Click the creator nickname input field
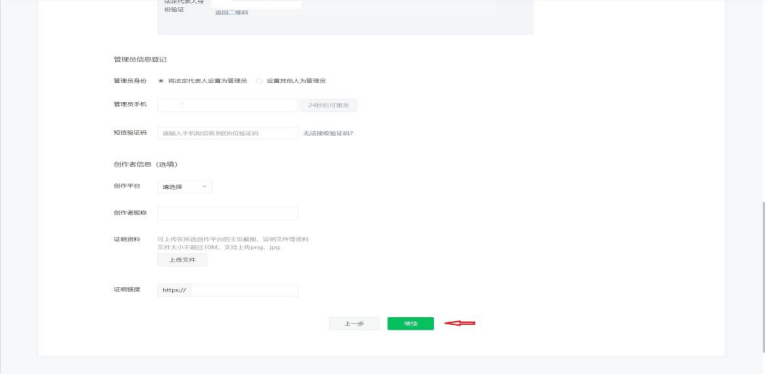Image resolution: width=766 pixels, height=375 pixels. [x=227, y=213]
